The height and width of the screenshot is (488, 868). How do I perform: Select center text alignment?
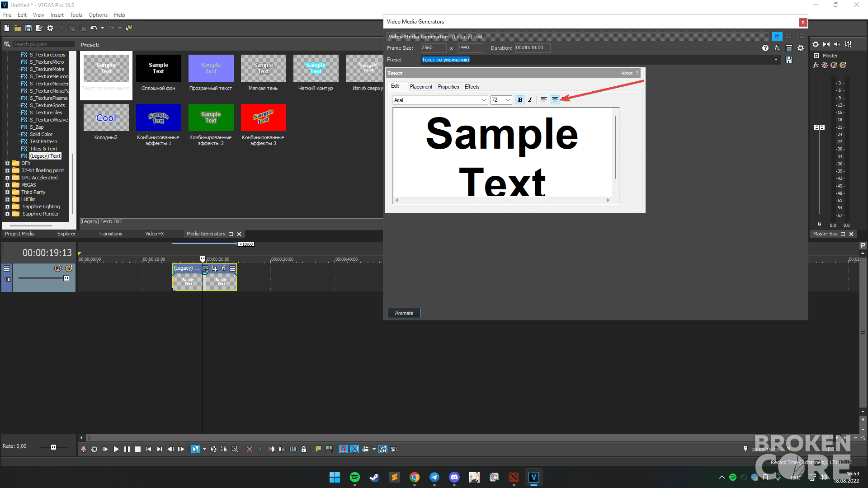[x=555, y=100]
